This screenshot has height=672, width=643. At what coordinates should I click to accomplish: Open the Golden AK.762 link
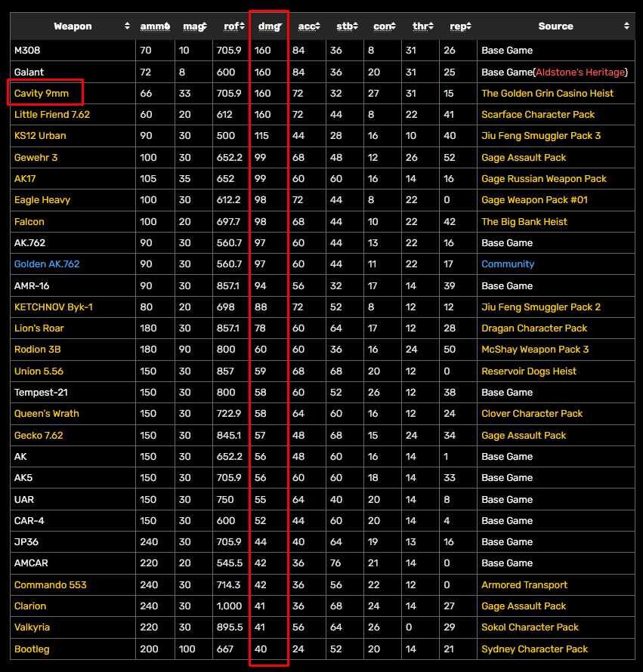[x=47, y=264]
